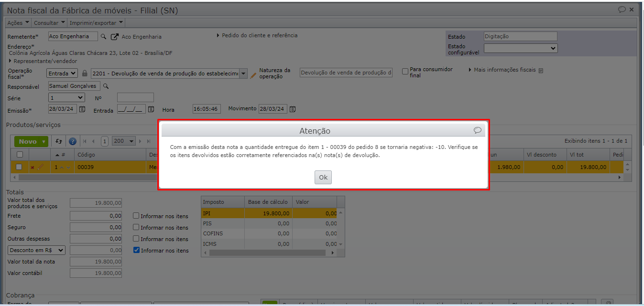
Task: Click the refresh icon in the products toolbar
Action: click(59, 141)
